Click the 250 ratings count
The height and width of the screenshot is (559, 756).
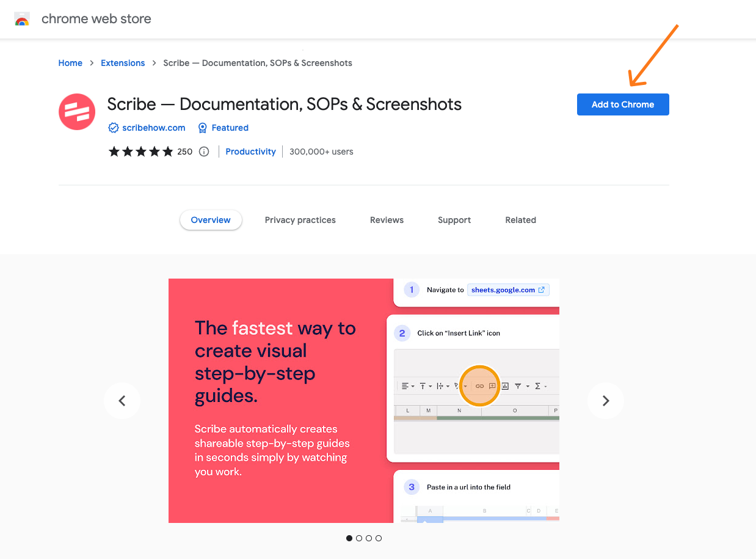tap(185, 152)
